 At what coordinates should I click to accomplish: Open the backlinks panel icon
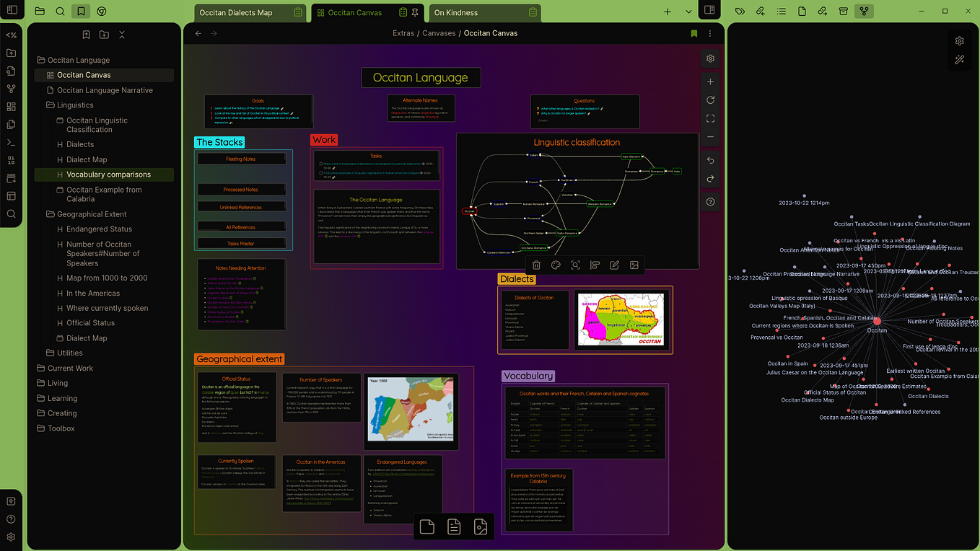(x=759, y=12)
